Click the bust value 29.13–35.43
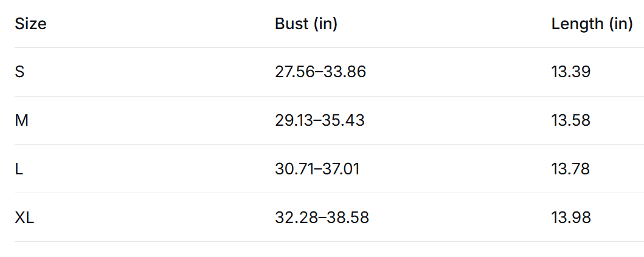The image size is (644, 257). coord(320,120)
